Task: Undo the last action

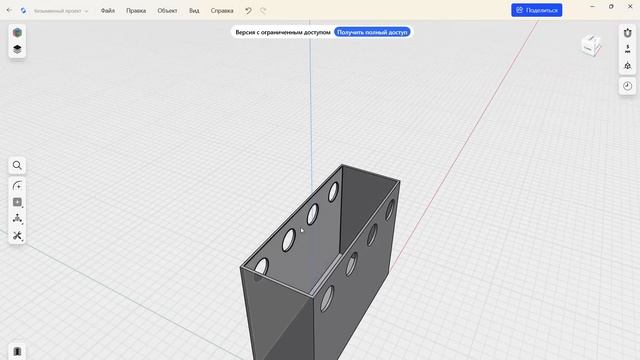Action: point(248,11)
